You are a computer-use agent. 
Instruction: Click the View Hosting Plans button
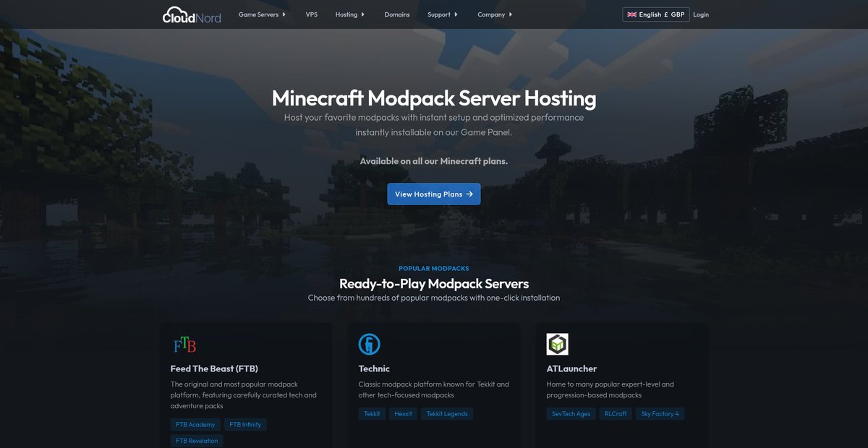tap(434, 194)
